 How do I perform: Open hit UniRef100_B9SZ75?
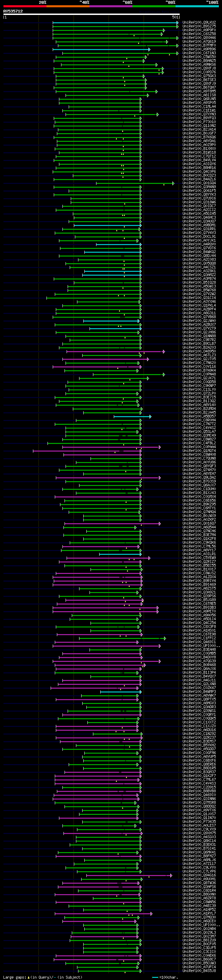click(x=199, y=26)
